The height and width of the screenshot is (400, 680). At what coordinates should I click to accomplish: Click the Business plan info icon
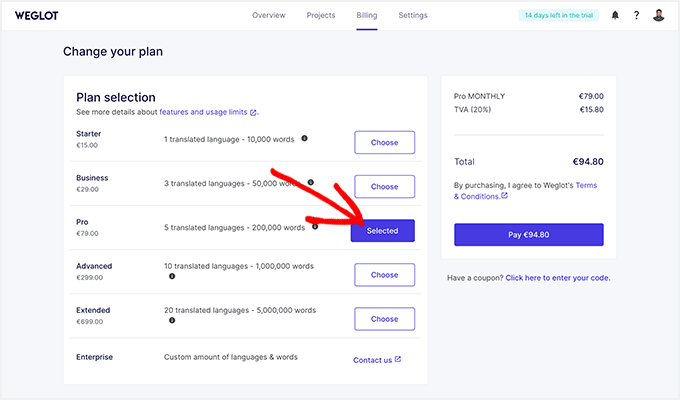coord(311,182)
